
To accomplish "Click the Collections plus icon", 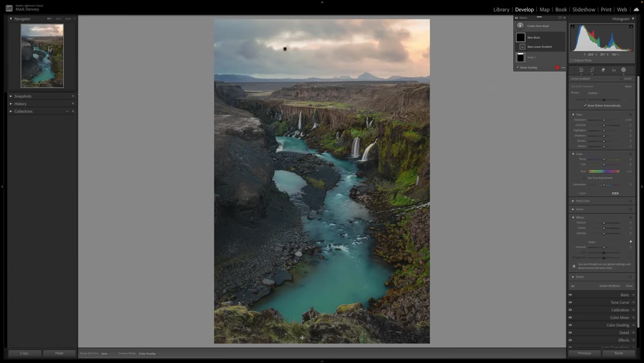I will 73,111.
